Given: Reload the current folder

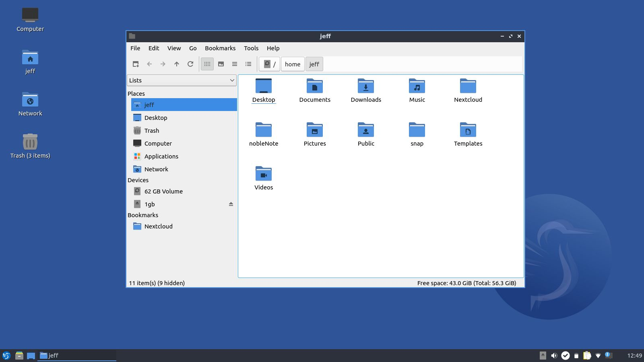Looking at the screenshot, I should (x=190, y=64).
